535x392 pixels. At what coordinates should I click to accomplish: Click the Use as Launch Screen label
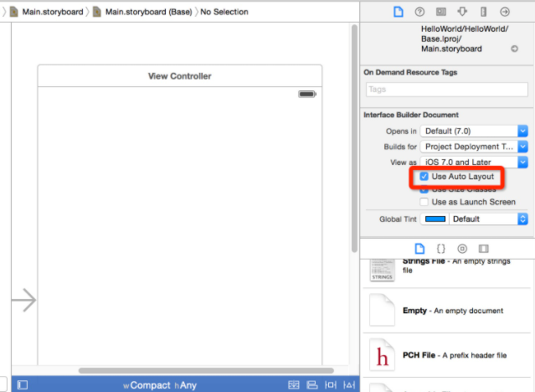click(x=474, y=202)
